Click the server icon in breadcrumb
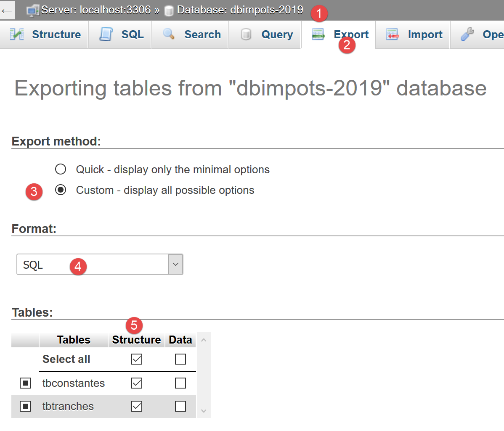 coord(33,11)
